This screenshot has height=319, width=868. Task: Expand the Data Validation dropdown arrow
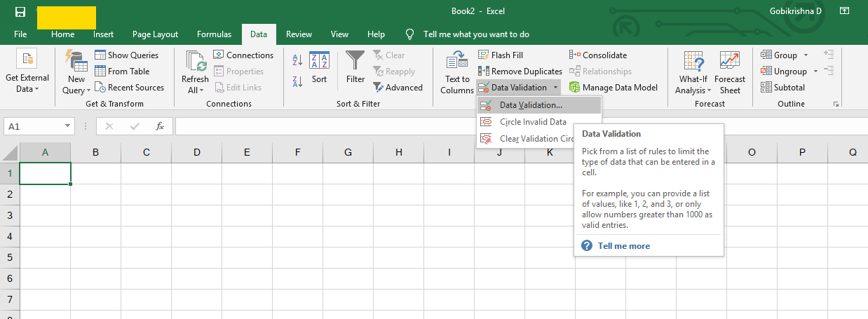click(555, 88)
